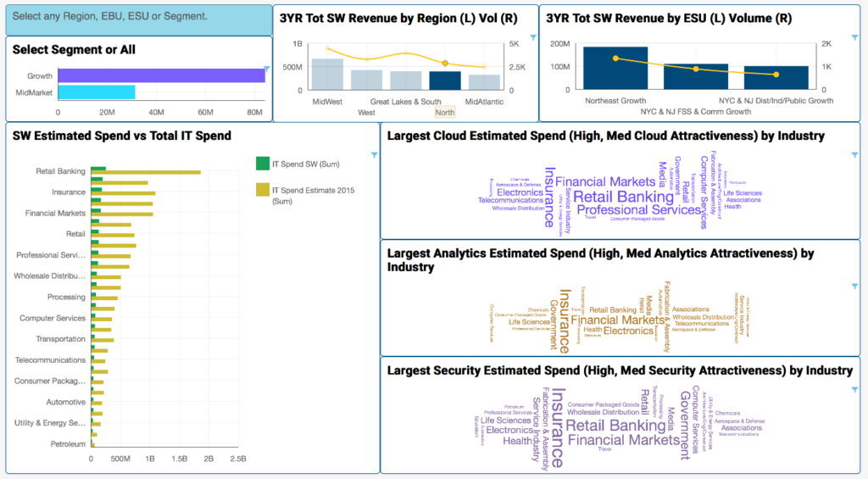Click the MidAtlantic axis label
The width and height of the screenshot is (868, 479).
[484, 102]
